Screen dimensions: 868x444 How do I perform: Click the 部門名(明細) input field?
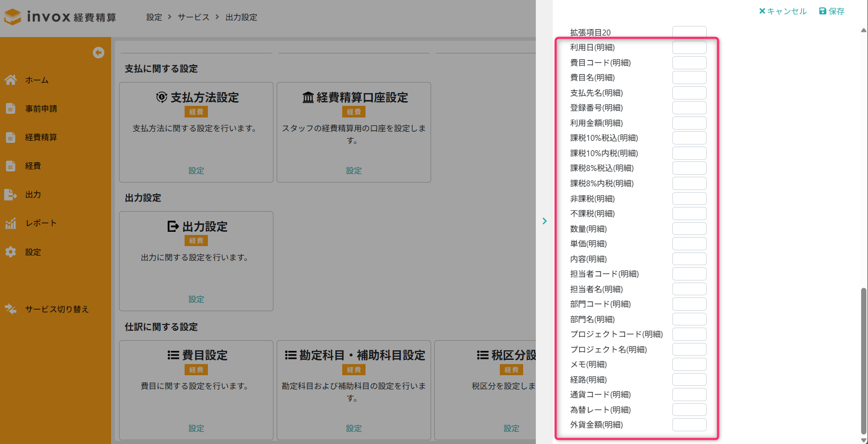pos(689,319)
